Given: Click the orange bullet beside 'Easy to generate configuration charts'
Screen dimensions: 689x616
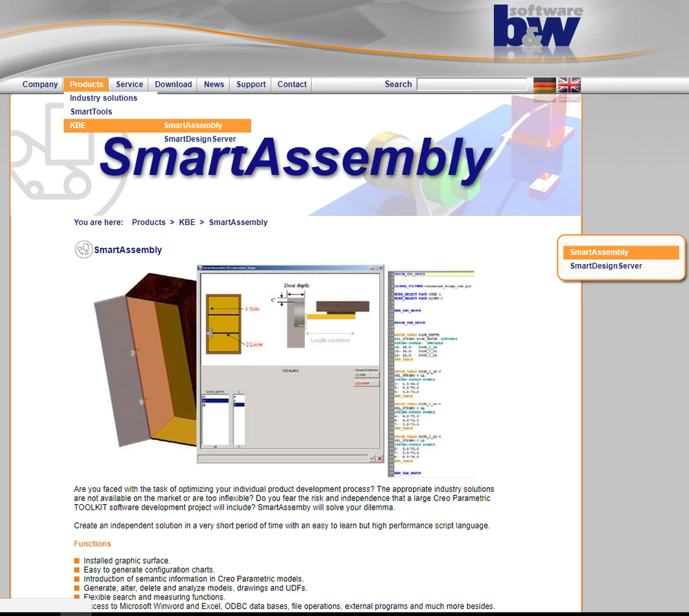Looking at the screenshot, I should 77,570.
